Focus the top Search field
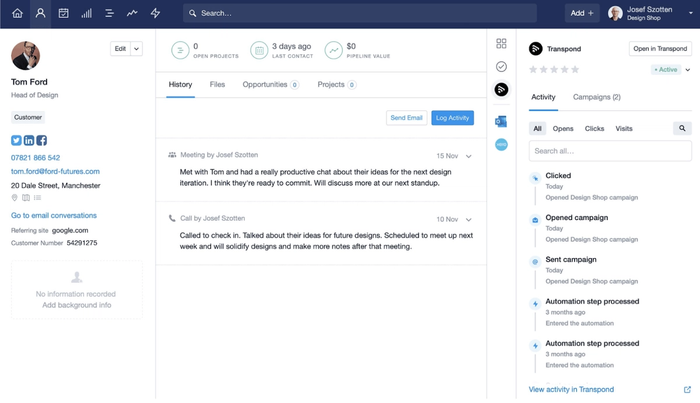The height and width of the screenshot is (403, 700). [x=360, y=13]
